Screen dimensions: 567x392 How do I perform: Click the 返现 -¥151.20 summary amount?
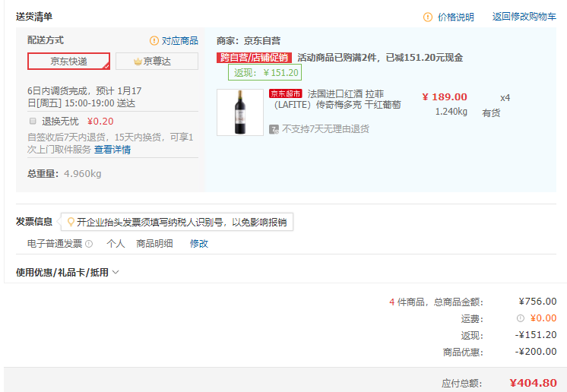536,335
